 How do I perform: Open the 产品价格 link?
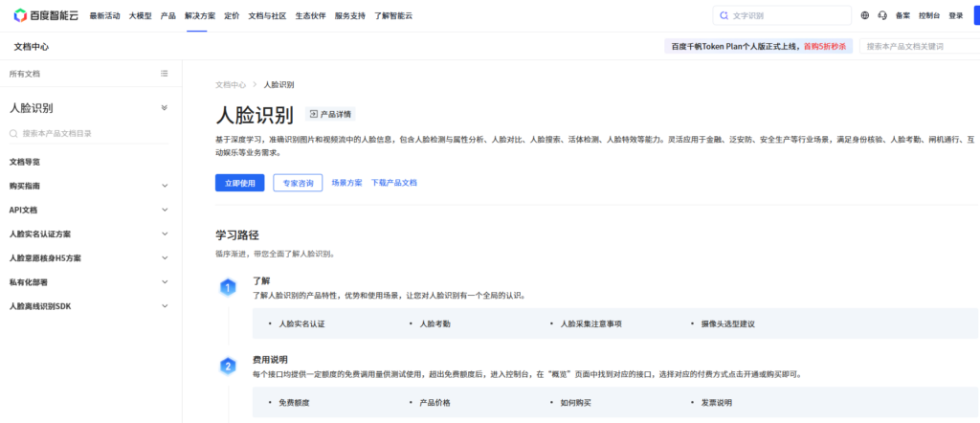tap(435, 402)
